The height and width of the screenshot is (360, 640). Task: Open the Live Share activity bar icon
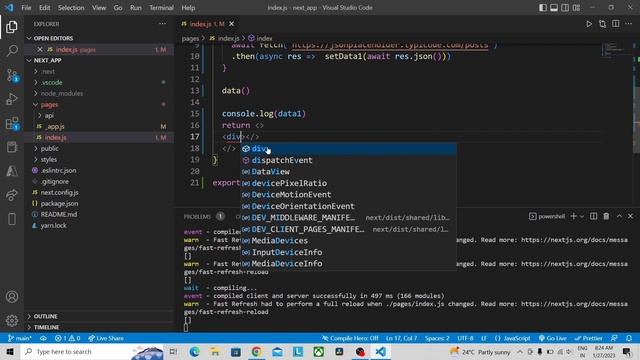(12, 195)
